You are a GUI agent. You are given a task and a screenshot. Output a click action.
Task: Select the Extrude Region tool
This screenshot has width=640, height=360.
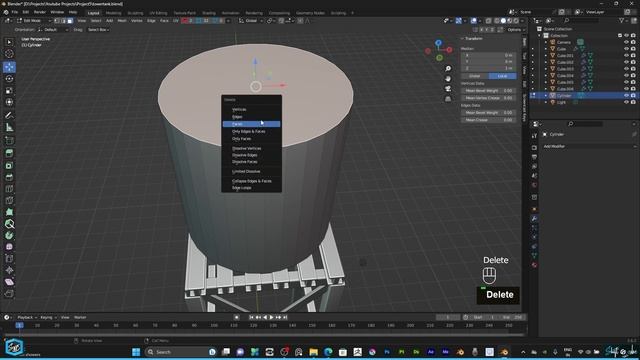(x=9, y=153)
